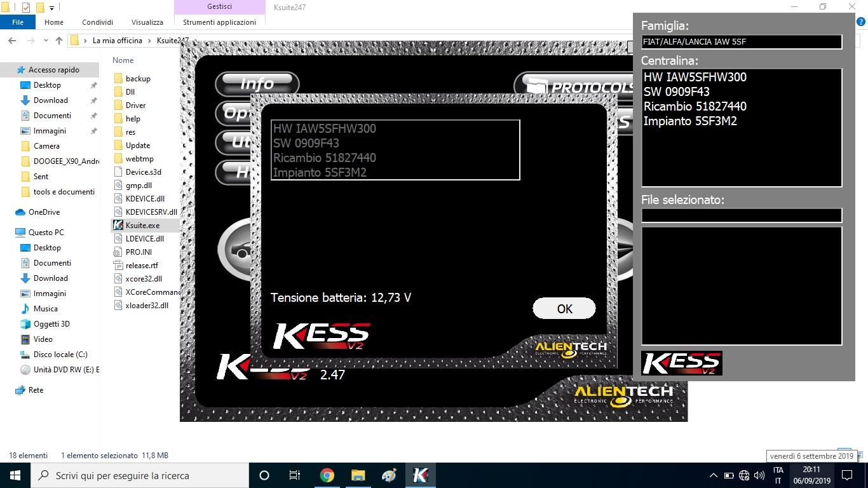Select the Ksuite.exe application file
The width and height of the screenshot is (868, 488).
[x=142, y=225]
